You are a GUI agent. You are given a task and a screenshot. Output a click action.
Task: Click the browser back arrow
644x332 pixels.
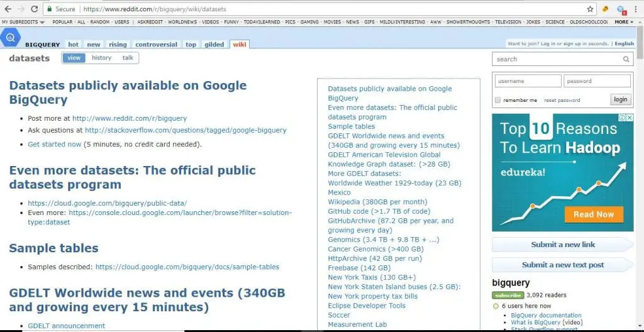8,9
